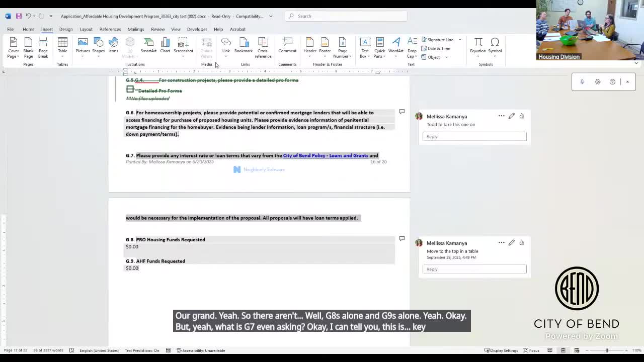Expand the Object dropdown arrow

[x=446, y=57]
